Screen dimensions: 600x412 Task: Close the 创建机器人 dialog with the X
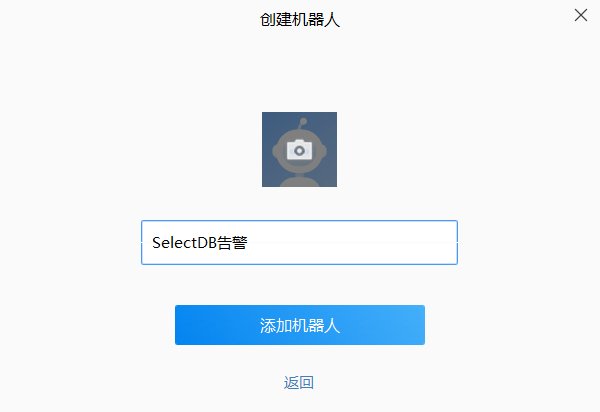[x=580, y=15]
